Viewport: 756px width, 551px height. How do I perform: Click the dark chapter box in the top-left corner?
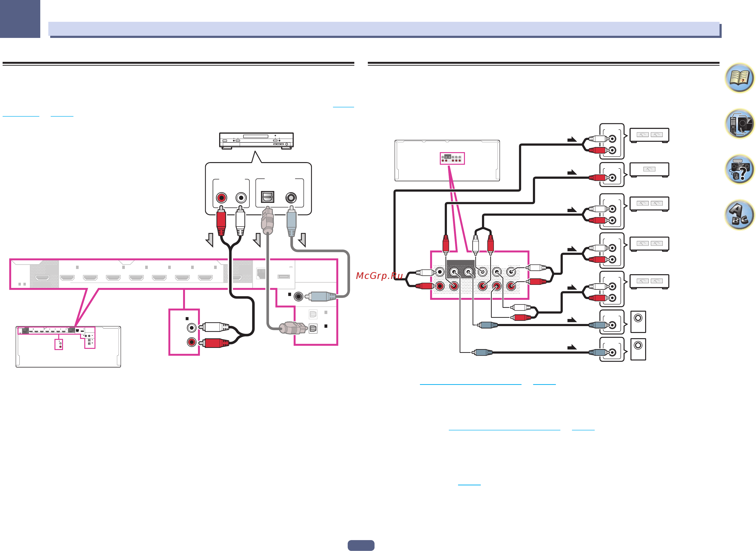click(x=20, y=19)
